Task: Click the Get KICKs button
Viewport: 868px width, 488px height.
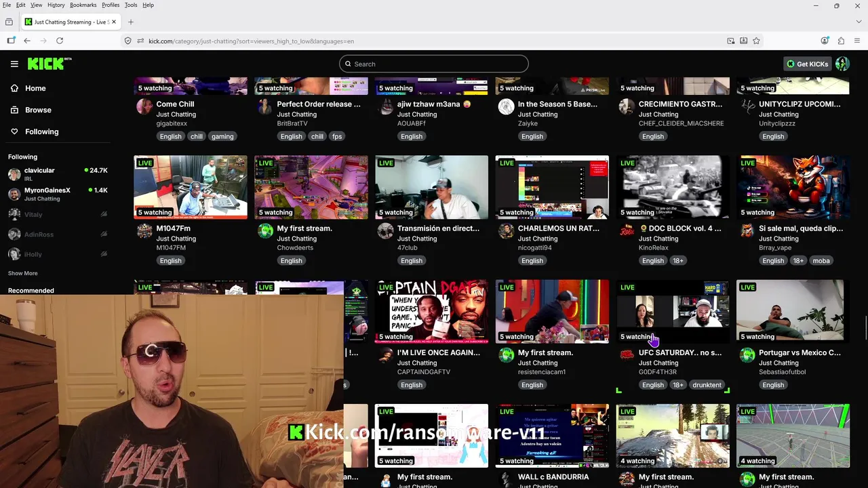Action: [x=807, y=64]
